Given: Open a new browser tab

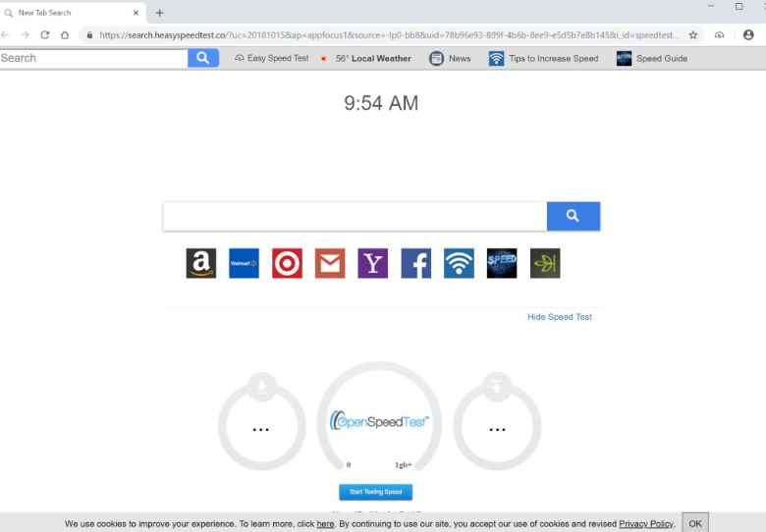Looking at the screenshot, I should point(159,13).
